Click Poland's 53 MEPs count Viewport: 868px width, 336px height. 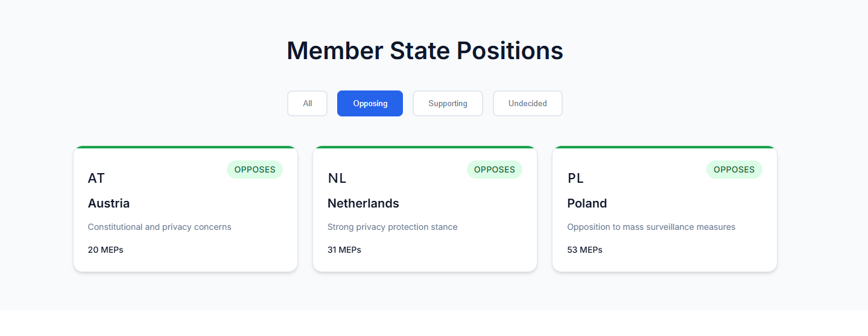584,249
